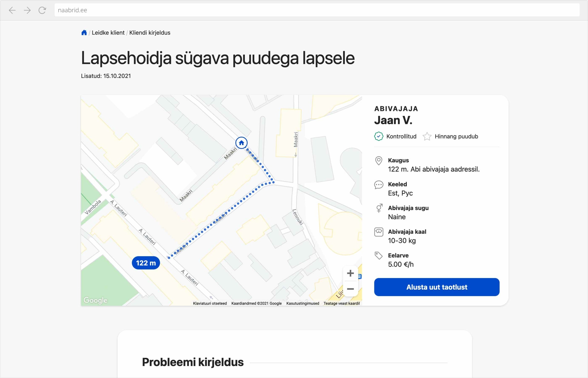Click the speech bubble icon beside Keeled
Viewport: 588px width, 378px height.
coord(379,185)
